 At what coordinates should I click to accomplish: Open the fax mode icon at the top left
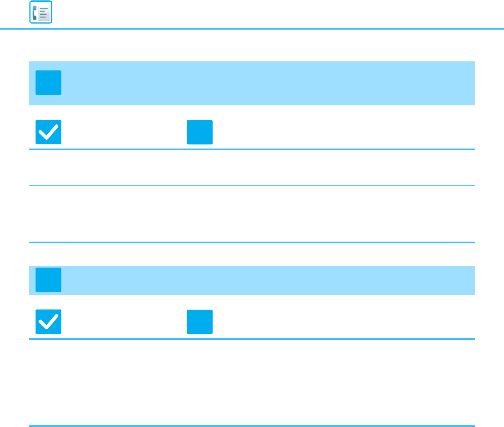pos(41,12)
